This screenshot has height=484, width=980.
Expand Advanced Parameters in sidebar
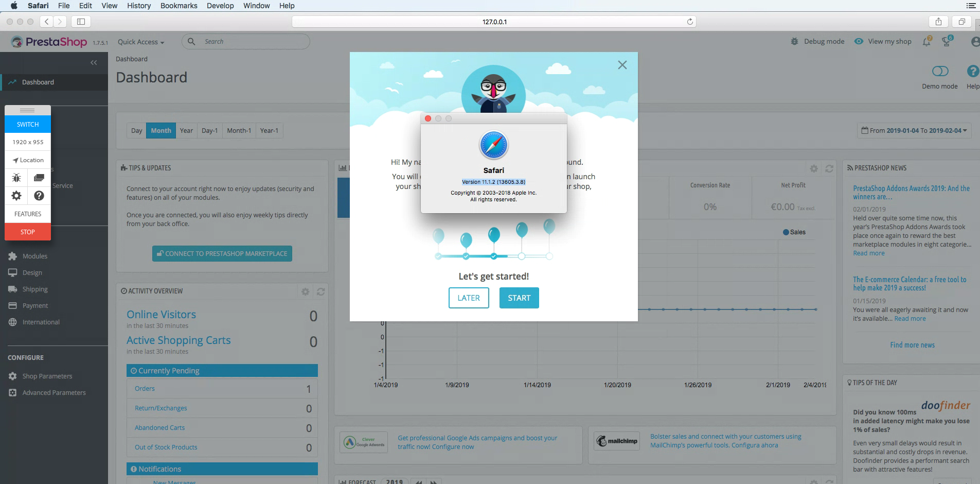tap(54, 392)
